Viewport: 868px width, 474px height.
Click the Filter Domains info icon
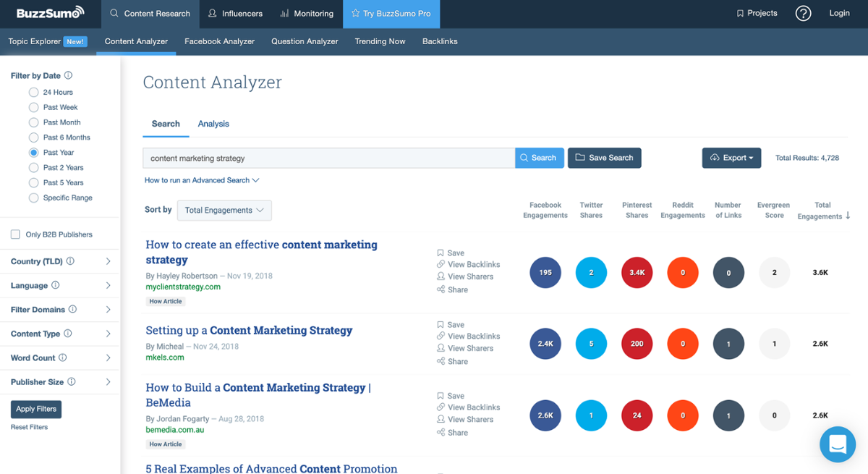pyautogui.click(x=72, y=310)
